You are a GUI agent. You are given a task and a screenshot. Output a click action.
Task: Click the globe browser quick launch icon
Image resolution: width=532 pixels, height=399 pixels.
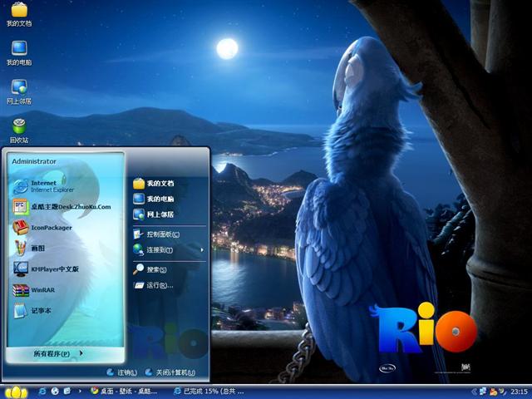[55, 392]
